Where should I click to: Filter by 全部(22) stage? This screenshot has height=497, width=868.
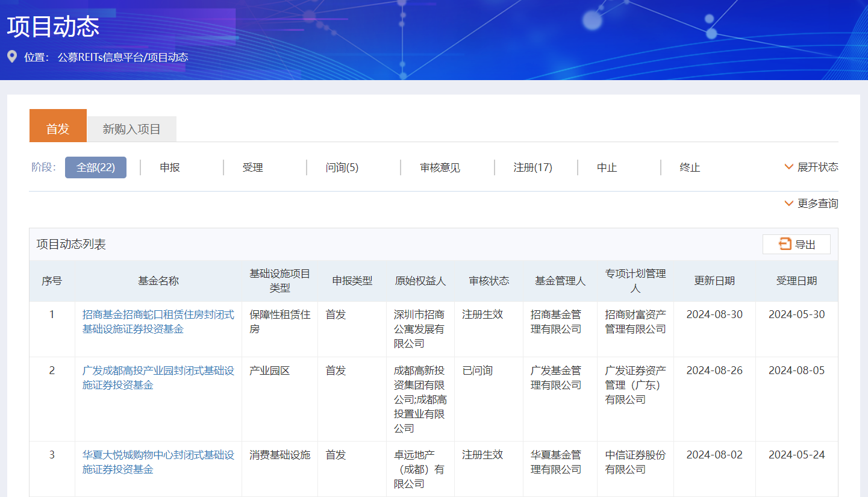click(96, 167)
